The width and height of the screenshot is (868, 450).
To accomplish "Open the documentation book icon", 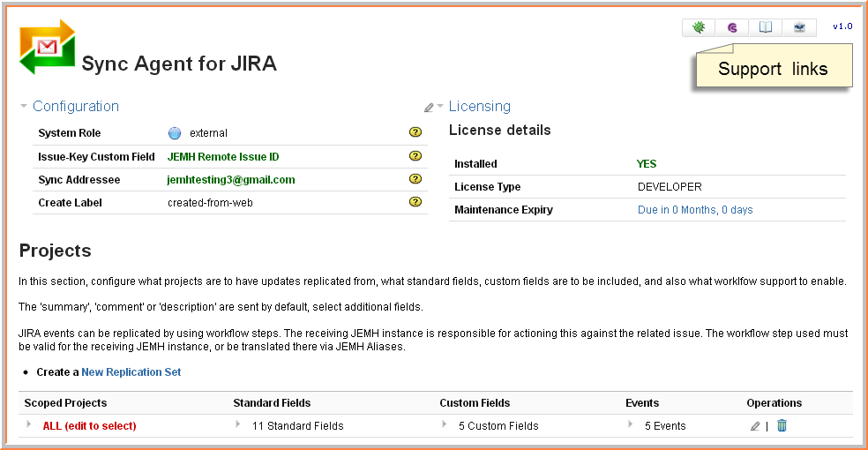I will point(765,27).
